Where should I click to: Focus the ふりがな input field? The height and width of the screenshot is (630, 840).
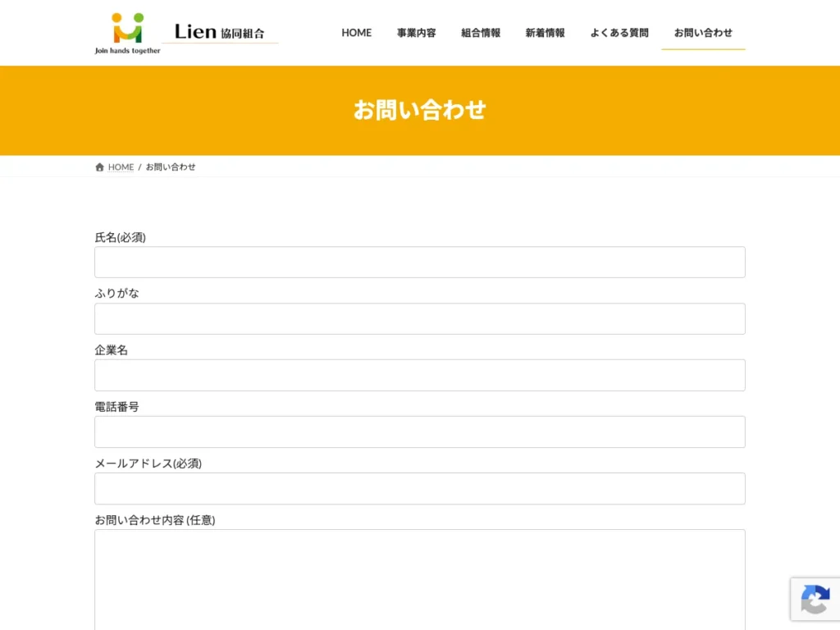coord(419,319)
